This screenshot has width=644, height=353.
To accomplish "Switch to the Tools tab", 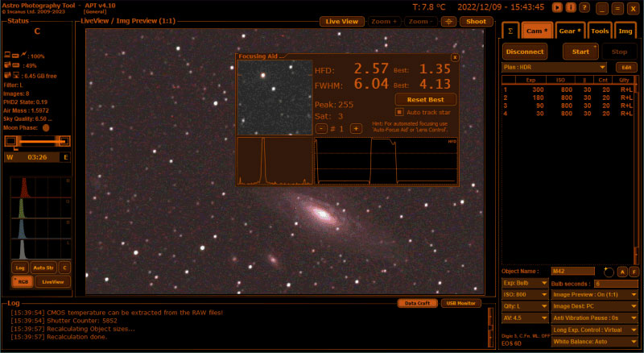I will point(600,31).
